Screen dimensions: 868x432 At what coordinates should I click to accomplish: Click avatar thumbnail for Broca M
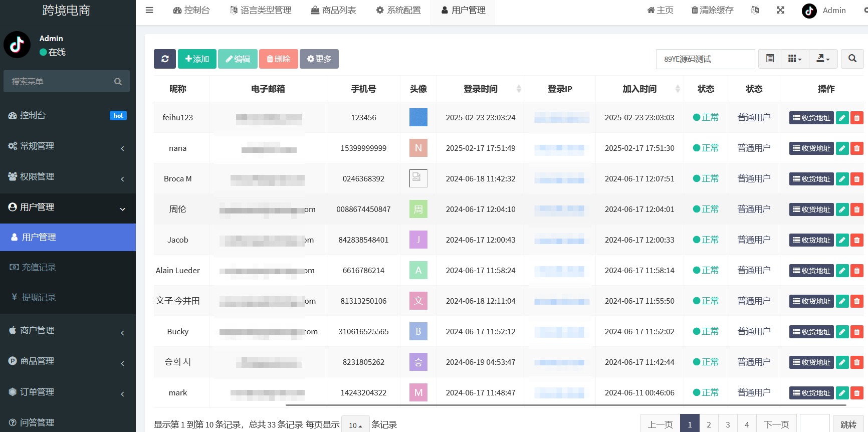tap(418, 178)
